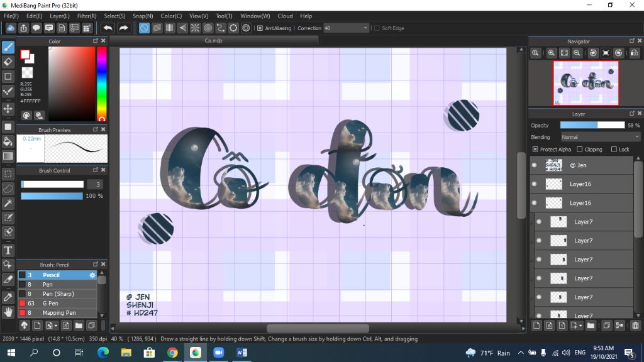Zoom in using Navigator magnifier plus
The height and width of the screenshot is (362, 644).
pyautogui.click(x=551, y=53)
